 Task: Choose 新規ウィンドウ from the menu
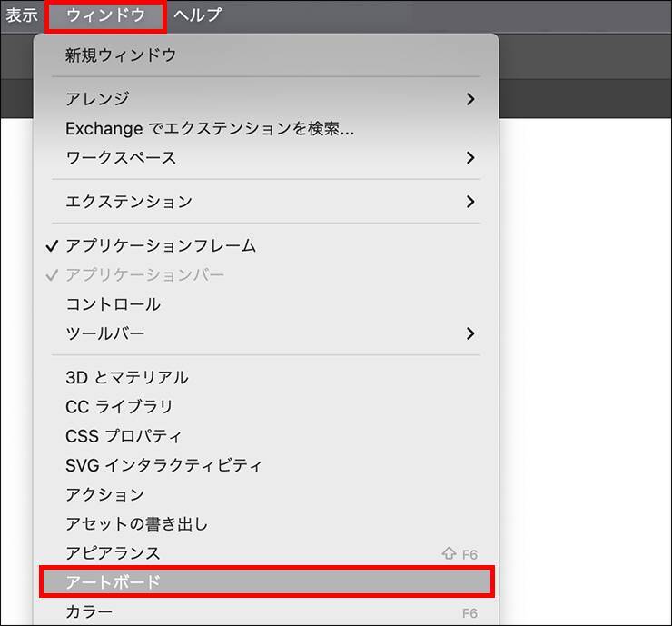[121, 55]
